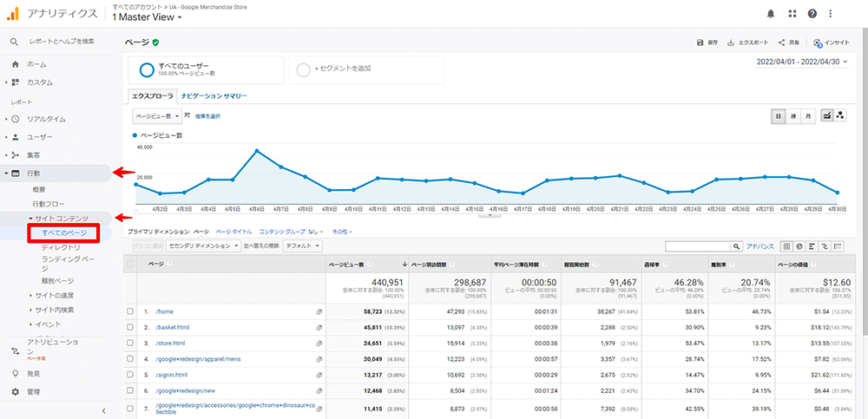The height and width of the screenshot is (419, 868).
Task: Open the コンテンツ グループ dropdown
Action: (292, 232)
